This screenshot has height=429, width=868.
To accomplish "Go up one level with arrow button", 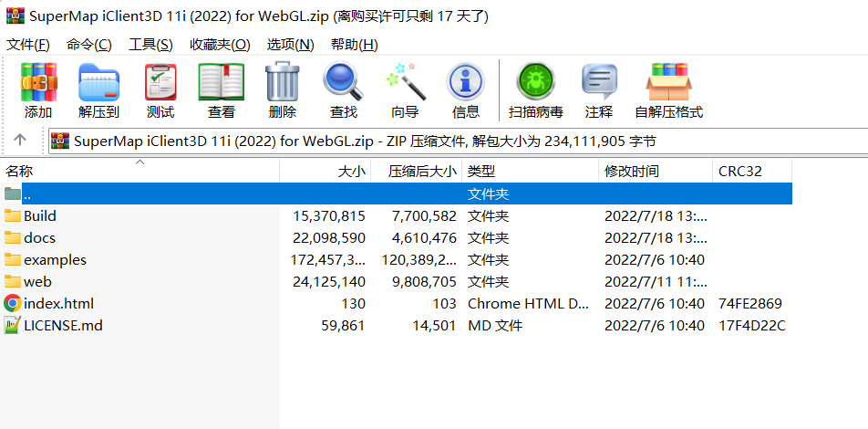I will click(x=20, y=141).
